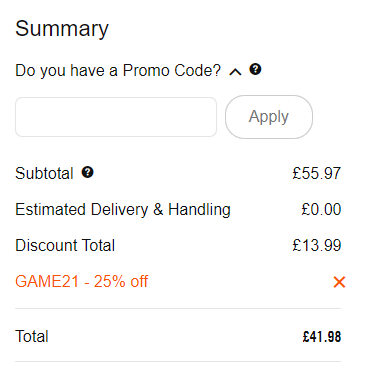Viewport: 378px width, 367px height.
Task: Click the divider line above Total
Action: 178,309
